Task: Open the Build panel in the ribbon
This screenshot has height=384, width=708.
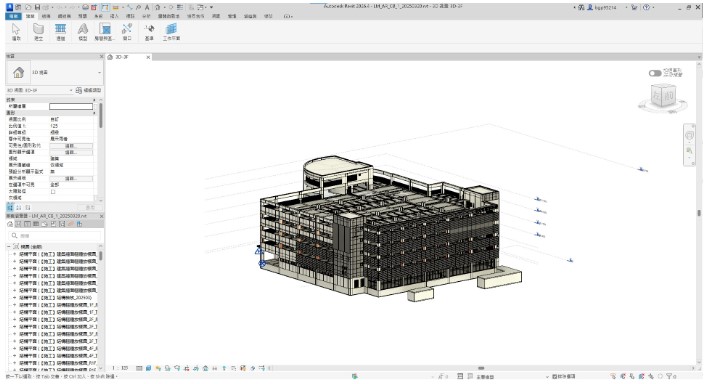Action: [x=38, y=32]
